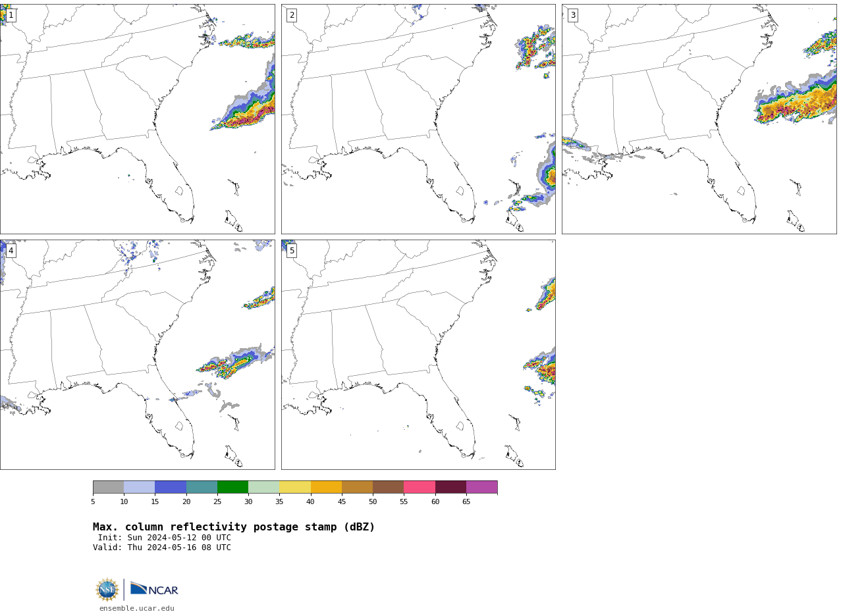Click the tan 45-50 dBZ swatch
Viewport: 843px width, 616px height.
tap(357, 487)
